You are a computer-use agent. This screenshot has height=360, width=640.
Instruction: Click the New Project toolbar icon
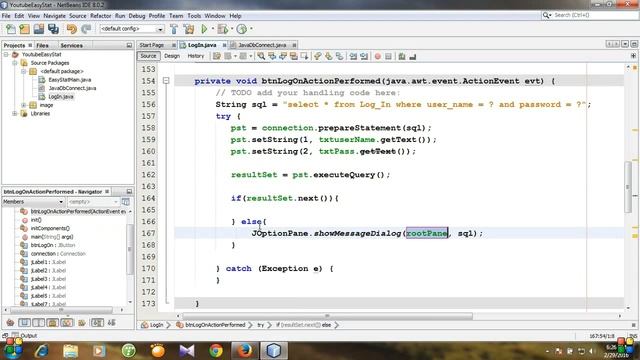pos(24,29)
